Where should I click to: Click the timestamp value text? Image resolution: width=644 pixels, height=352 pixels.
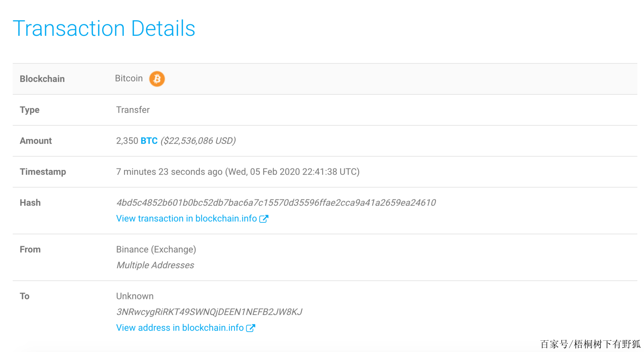[238, 172]
